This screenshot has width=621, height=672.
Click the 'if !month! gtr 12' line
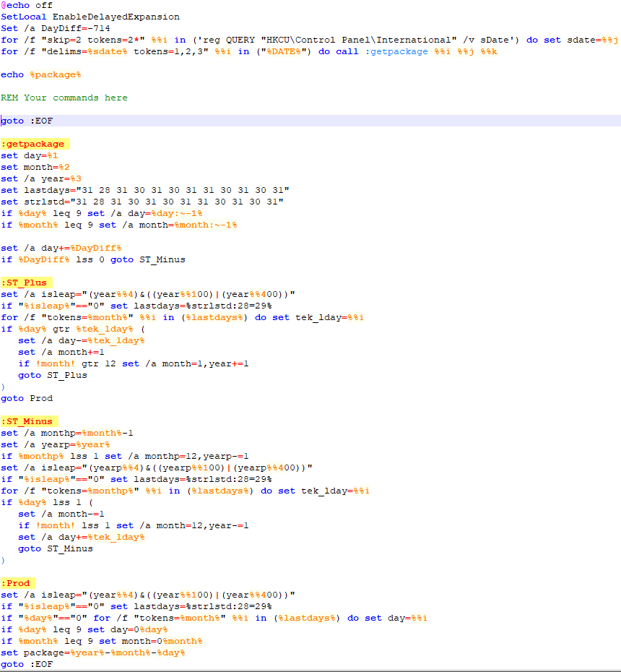click(133, 364)
